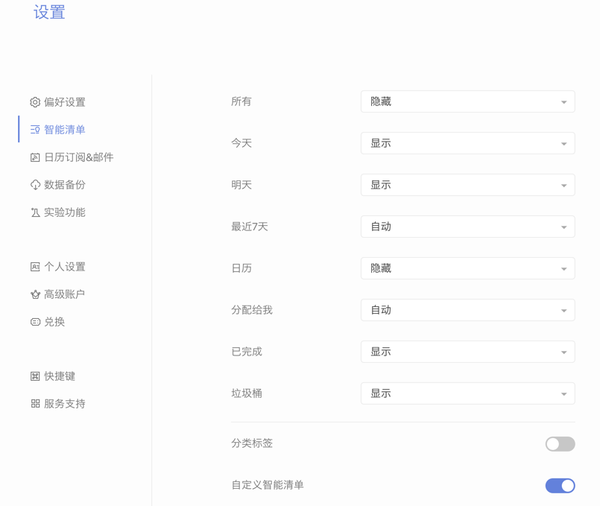Click the 自定义智能清单 label text
This screenshot has width=600, height=506.
click(x=267, y=485)
